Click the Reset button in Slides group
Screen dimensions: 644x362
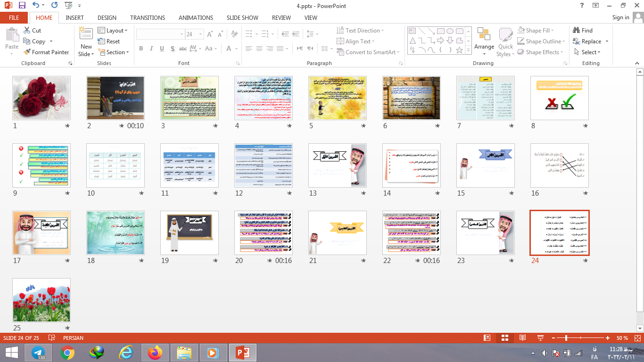click(x=109, y=41)
